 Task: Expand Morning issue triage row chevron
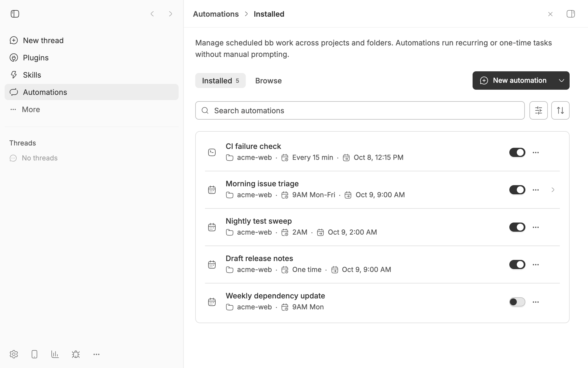click(x=553, y=190)
